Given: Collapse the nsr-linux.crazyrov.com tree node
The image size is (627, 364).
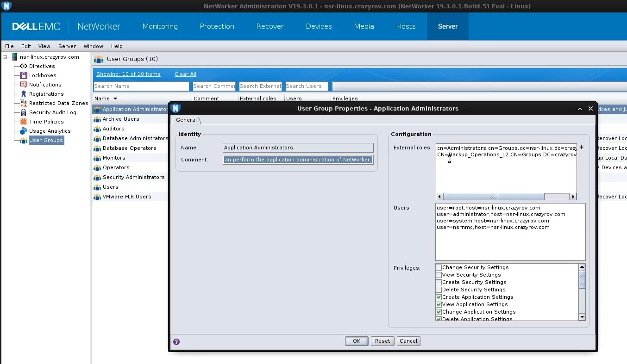Looking at the screenshot, I should pos(6,57).
